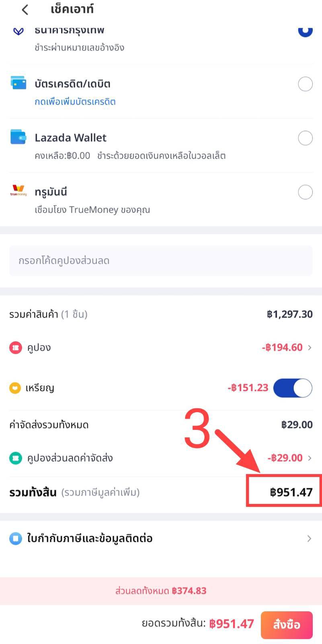Click the coupon code input field
This screenshot has width=322, height=644.
(x=161, y=261)
